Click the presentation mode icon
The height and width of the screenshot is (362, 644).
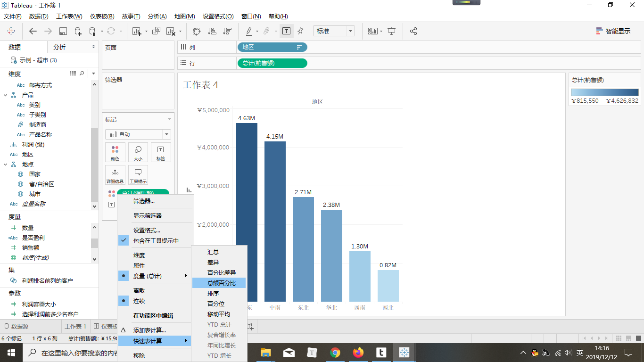pos(391,31)
